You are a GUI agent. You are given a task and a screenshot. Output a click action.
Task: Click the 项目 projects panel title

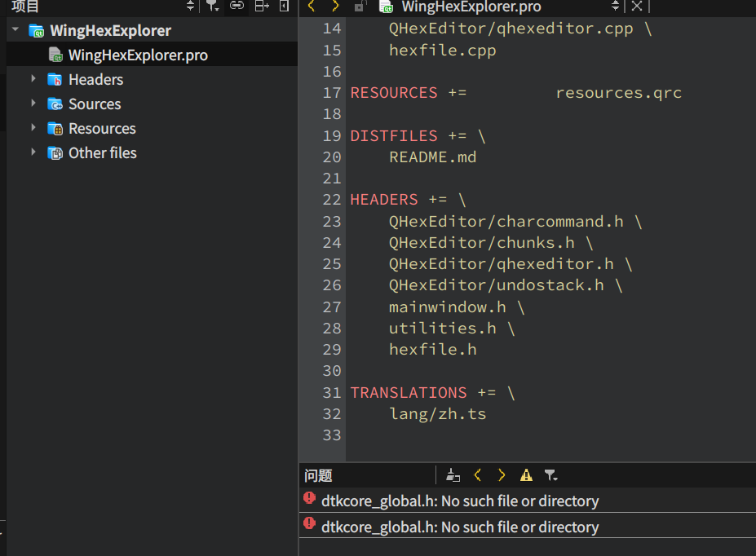coord(25,6)
